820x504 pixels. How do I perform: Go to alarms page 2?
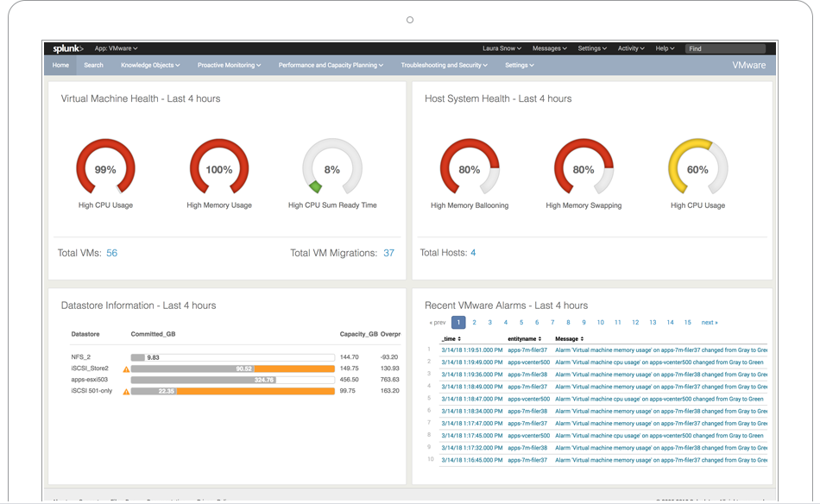click(x=475, y=323)
